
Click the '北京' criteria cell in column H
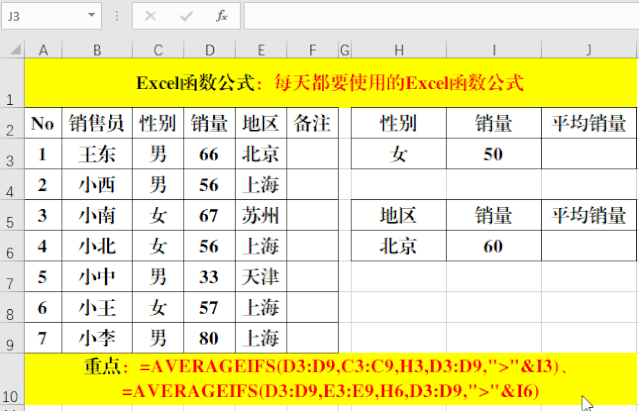(399, 246)
